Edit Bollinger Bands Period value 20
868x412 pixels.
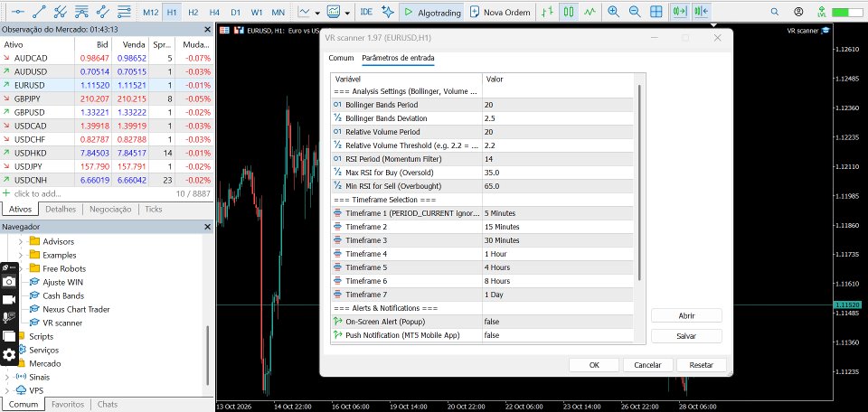(x=558, y=105)
